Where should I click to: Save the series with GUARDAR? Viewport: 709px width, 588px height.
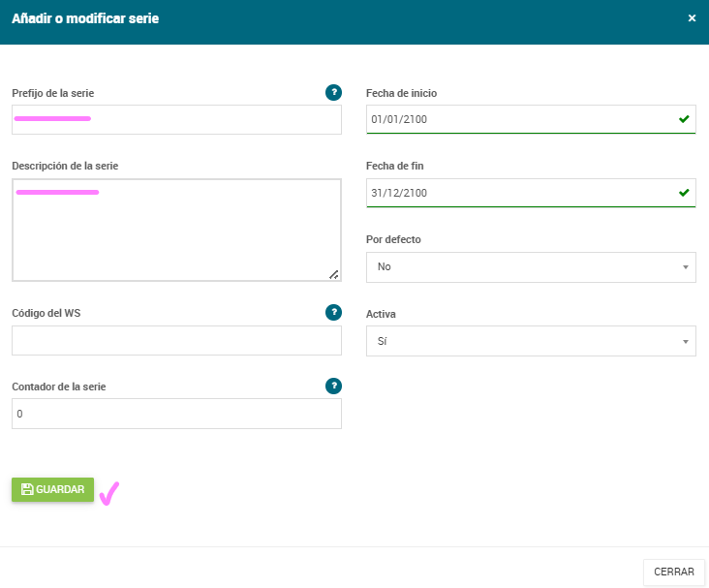point(53,489)
